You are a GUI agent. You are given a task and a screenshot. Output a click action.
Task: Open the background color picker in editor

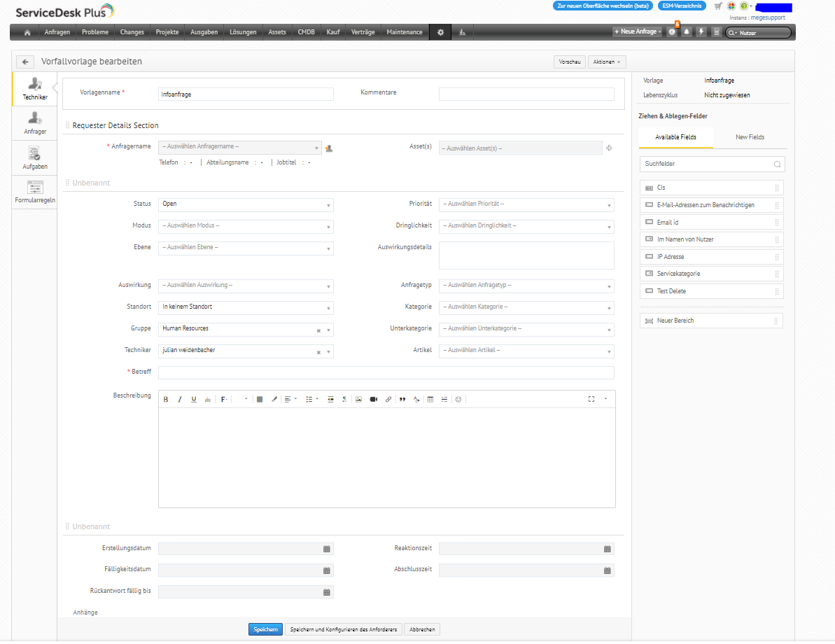coord(260,400)
